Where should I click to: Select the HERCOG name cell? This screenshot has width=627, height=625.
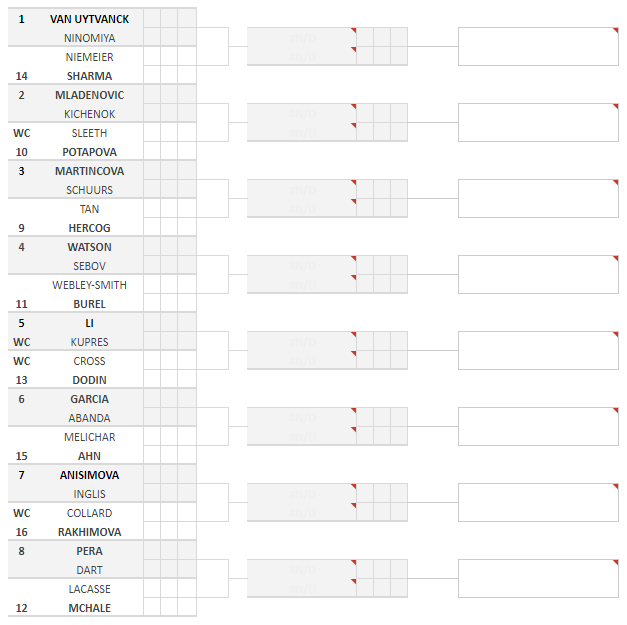click(x=89, y=228)
